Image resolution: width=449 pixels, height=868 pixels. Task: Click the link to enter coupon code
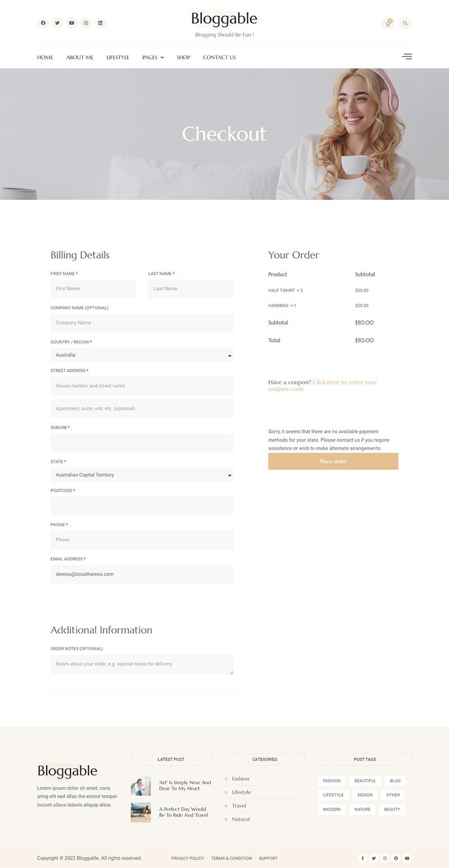click(344, 383)
